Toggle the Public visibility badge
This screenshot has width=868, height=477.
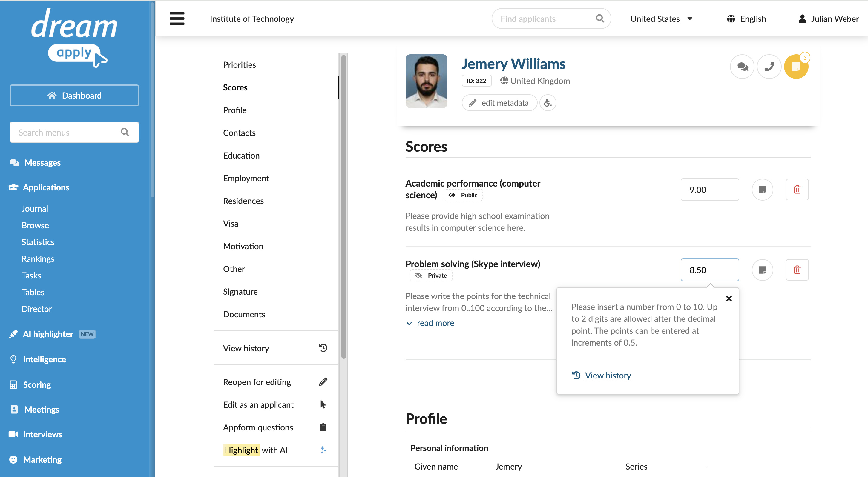[463, 195]
